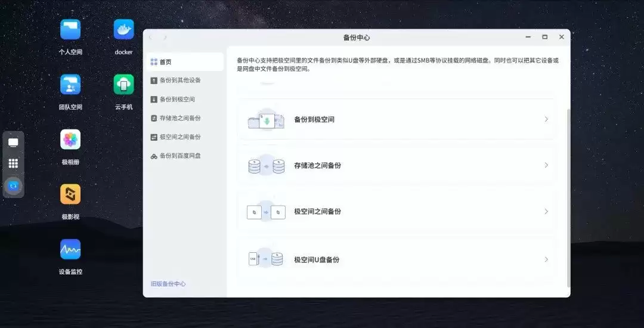This screenshot has height=328, width=644.
Task: Open the 云手机 app icon
Action: pyautogui.click(x=123, y=85)
